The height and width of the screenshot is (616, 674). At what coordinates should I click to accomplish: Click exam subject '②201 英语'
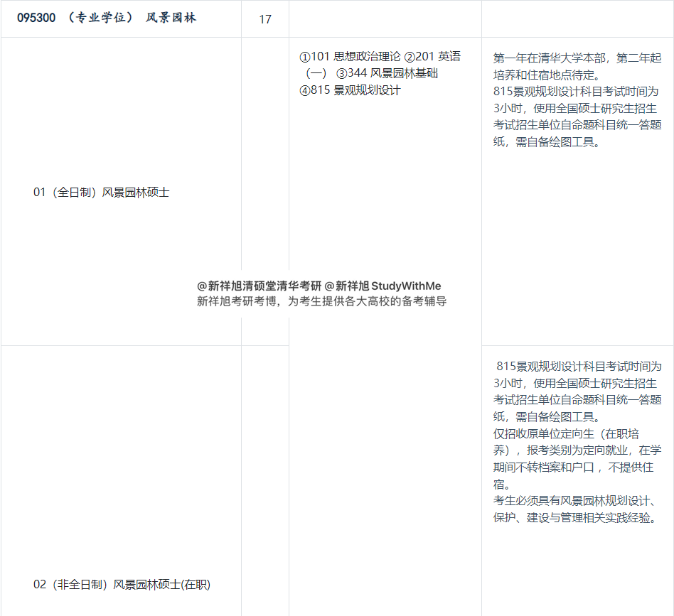432,56
